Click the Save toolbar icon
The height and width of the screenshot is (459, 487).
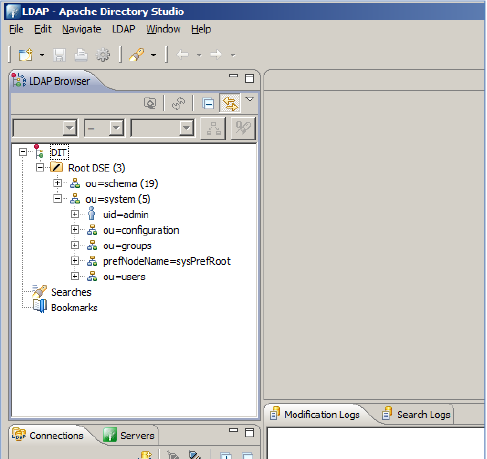(59, 55)
